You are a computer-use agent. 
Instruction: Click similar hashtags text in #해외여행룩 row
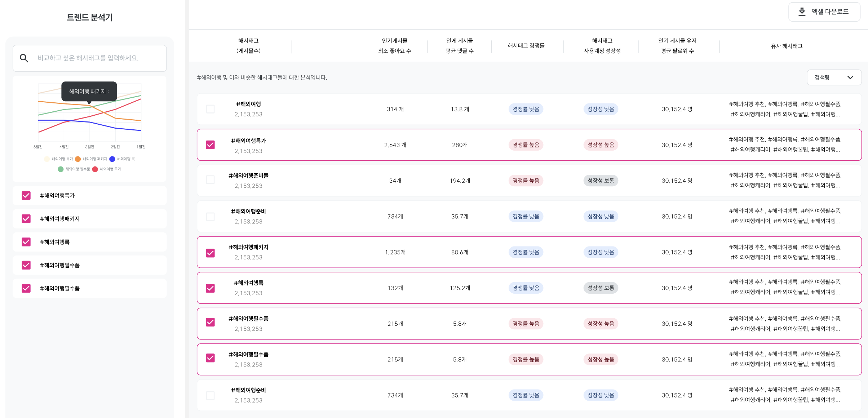pyautogui.click(x=785, y=287)
